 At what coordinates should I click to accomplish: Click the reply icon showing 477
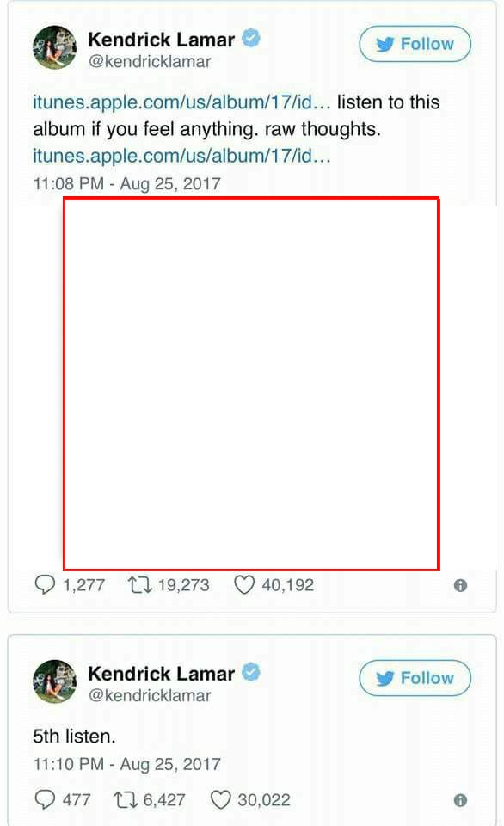(45, 799)
